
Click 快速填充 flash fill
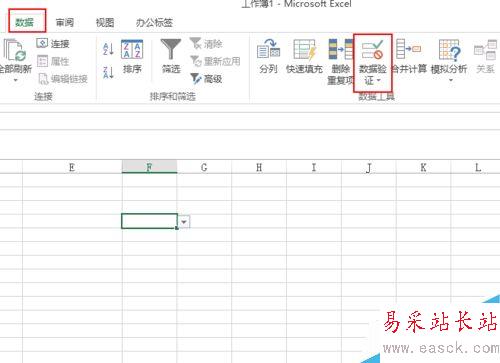304,56
